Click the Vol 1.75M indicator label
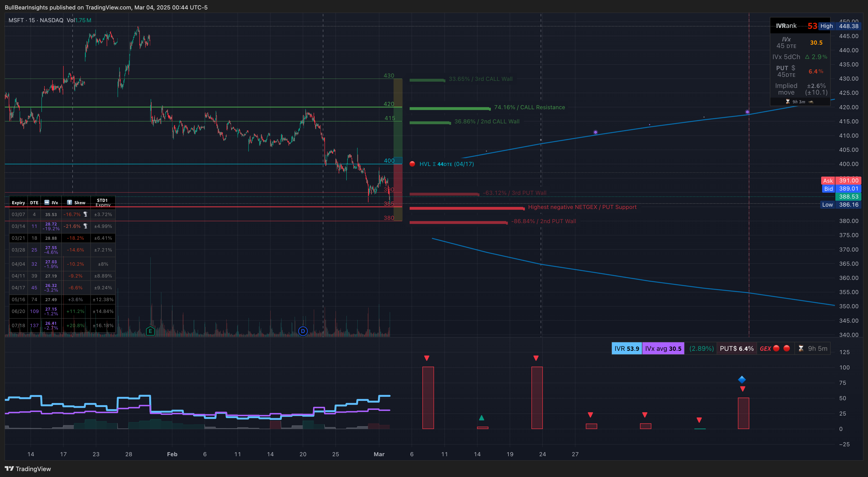Screen dimensions: 868x477 79,20
